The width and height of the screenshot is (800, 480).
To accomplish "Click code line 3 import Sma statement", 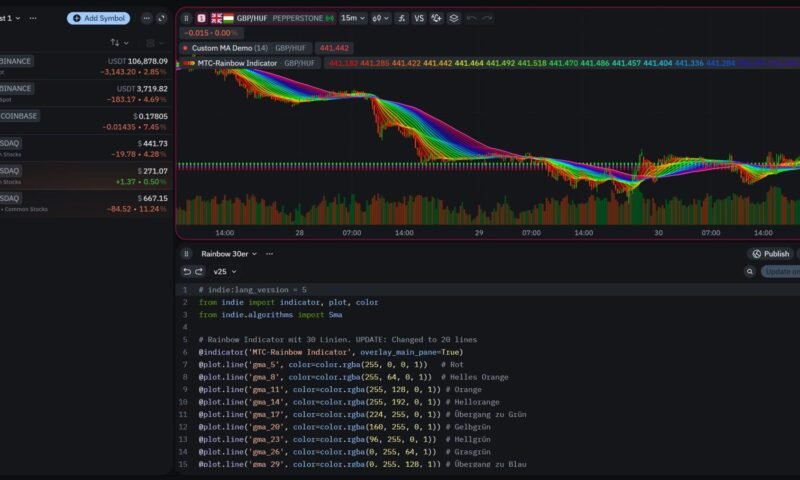I will coord(270,315).
